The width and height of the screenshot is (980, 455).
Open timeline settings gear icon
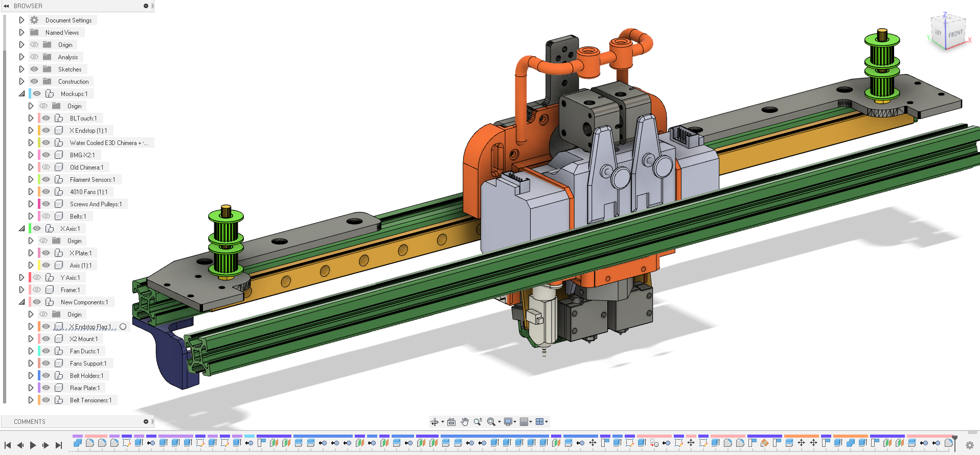(969, 445)
